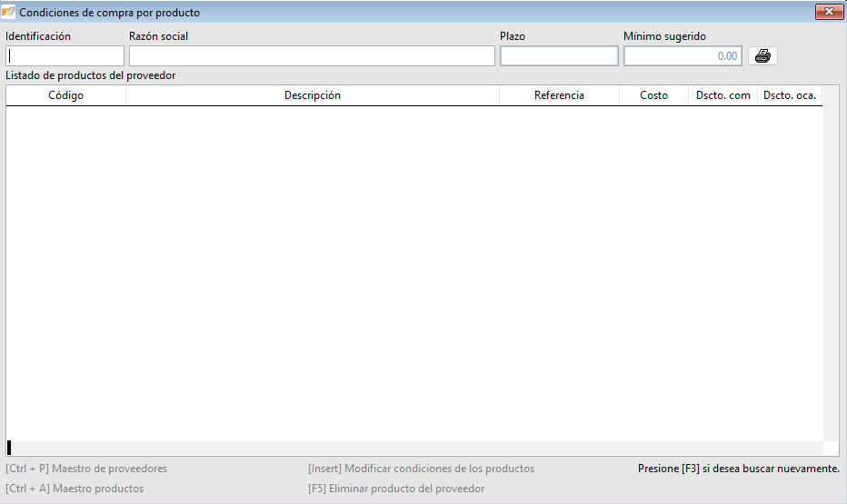Click the Mínimo sugerido value field
This screenshot has width=847, height=504.
point(682,56)
